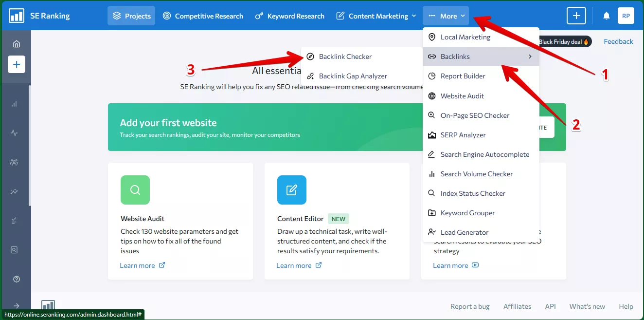Select Backlinks menu item
Screen dimensions: 644x320
[x=481, y=56]
